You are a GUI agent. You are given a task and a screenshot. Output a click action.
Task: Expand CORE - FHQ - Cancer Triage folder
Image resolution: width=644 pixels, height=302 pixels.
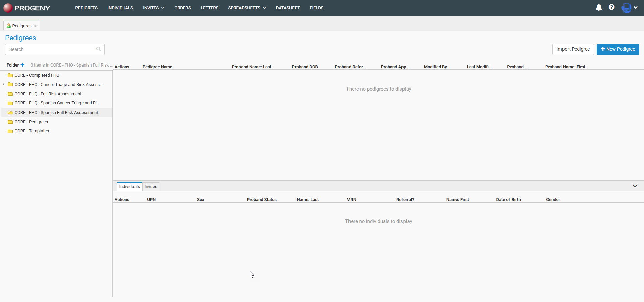3,84
